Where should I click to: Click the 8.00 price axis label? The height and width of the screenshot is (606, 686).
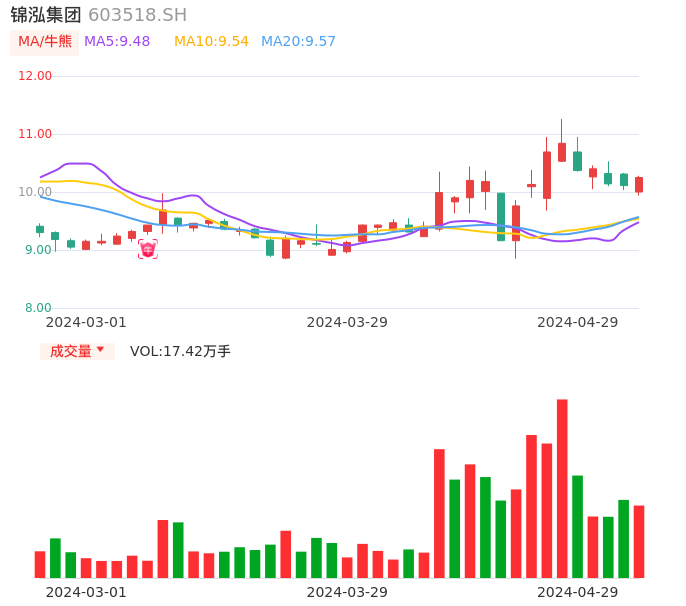coord(38,308)
